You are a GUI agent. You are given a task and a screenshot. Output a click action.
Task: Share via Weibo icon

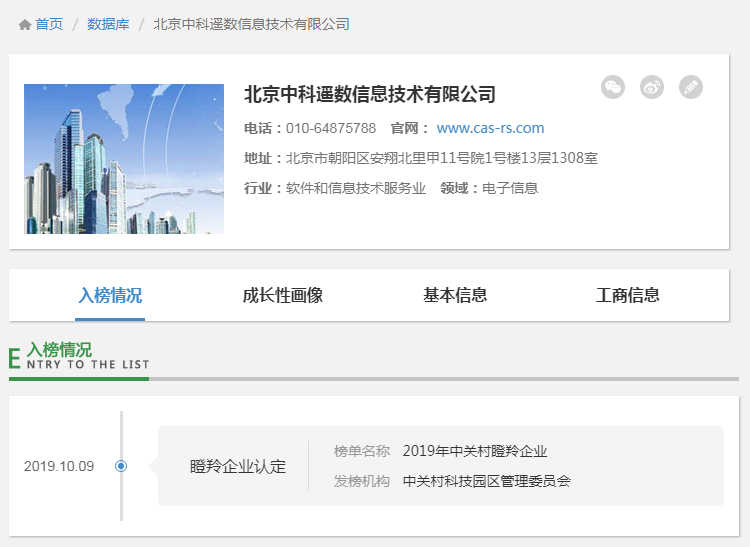point(652,87)
